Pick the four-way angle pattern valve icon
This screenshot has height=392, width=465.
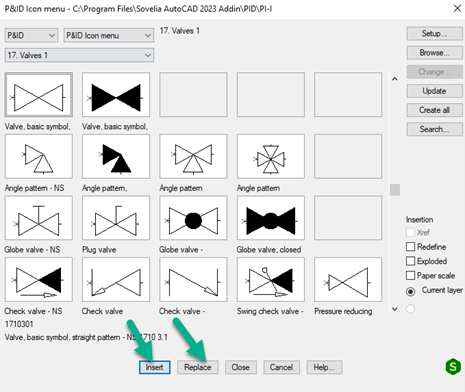click(271, 156)
